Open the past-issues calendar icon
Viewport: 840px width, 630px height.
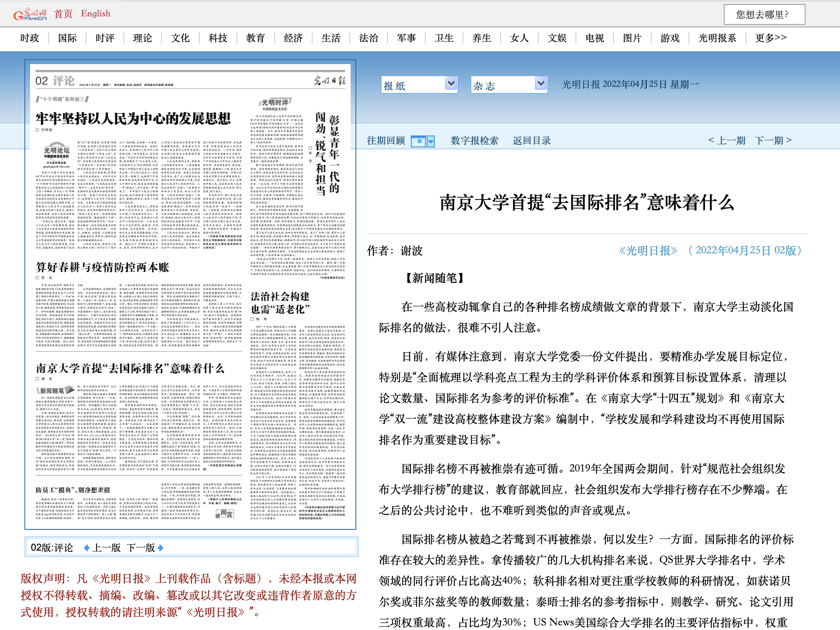pyautogui.click(x=418, y=141)
